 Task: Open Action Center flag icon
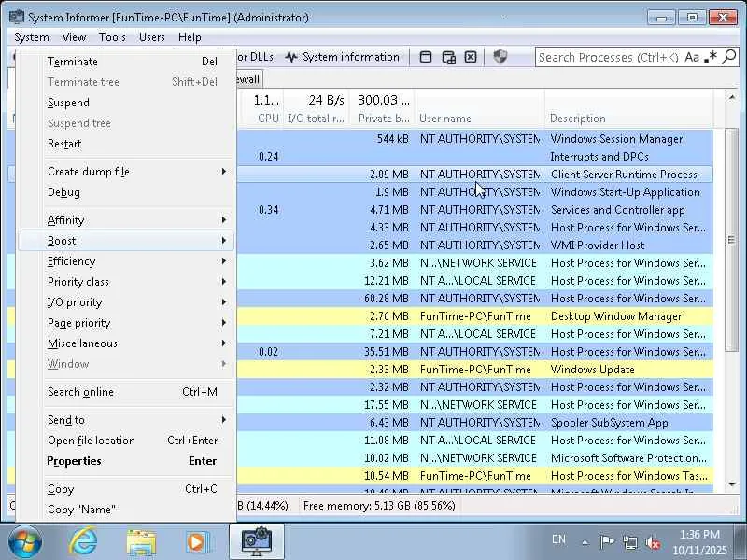coord(606,542)
